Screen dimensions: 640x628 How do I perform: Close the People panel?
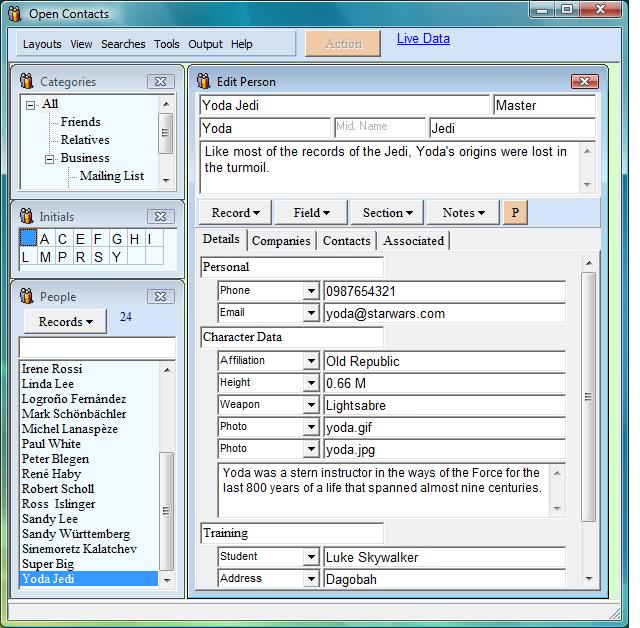pos(160,297)
